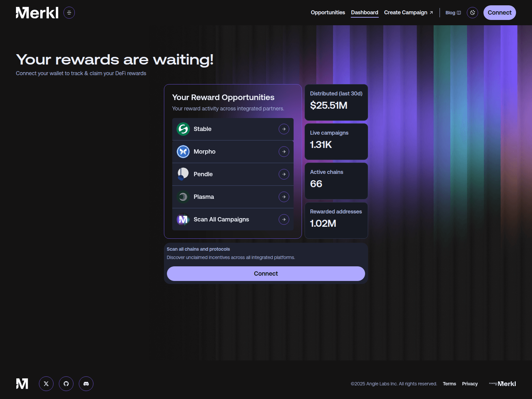Open the GitHub repository from the footer
This screenshot has width=532, height=399.
click(x=66, y=383)
